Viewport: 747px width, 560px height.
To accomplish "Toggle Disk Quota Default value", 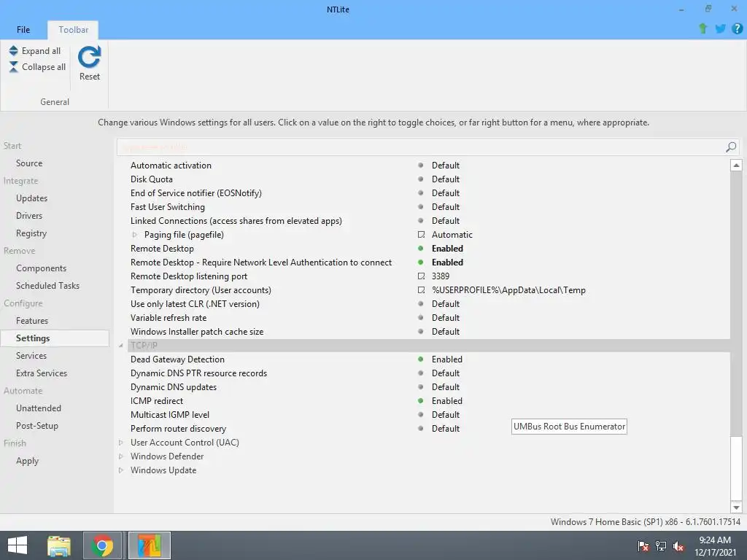I will (x=446, y=179).
